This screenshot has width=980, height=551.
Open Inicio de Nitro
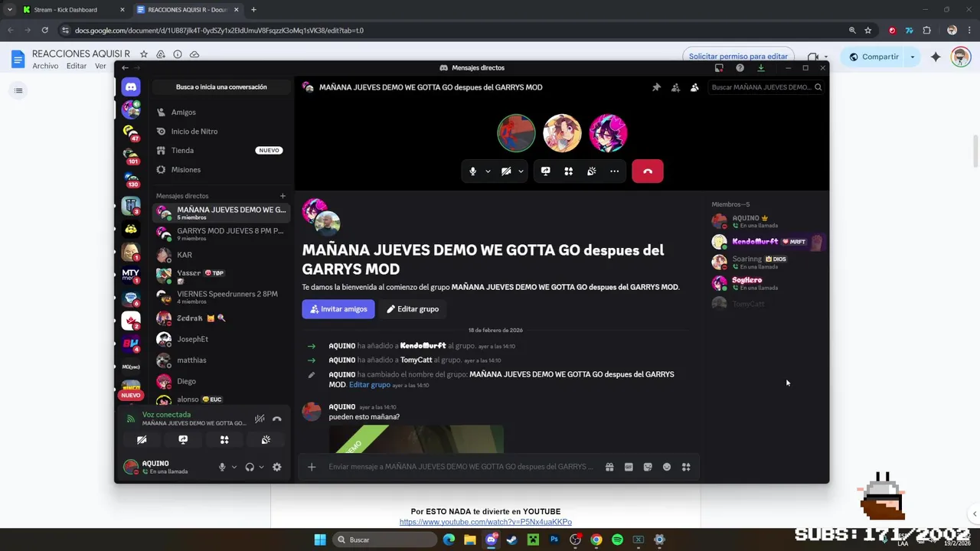coord(220,132)
